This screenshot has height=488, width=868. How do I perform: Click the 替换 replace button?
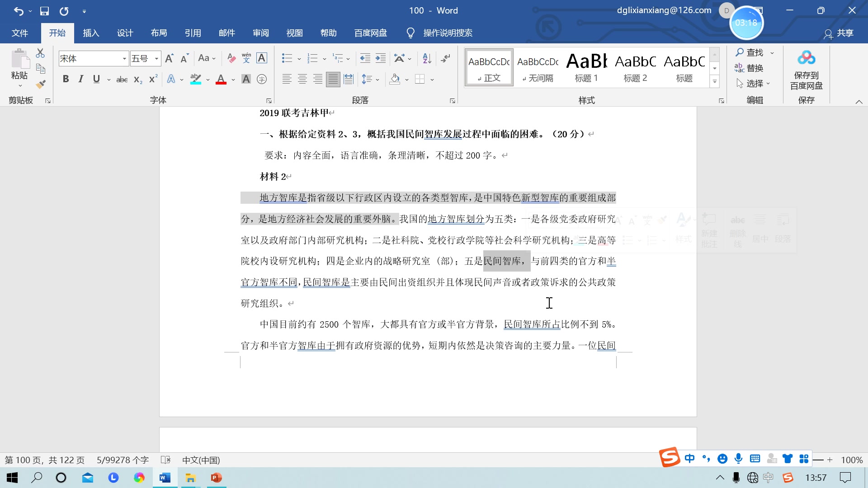tap(749, 68)
